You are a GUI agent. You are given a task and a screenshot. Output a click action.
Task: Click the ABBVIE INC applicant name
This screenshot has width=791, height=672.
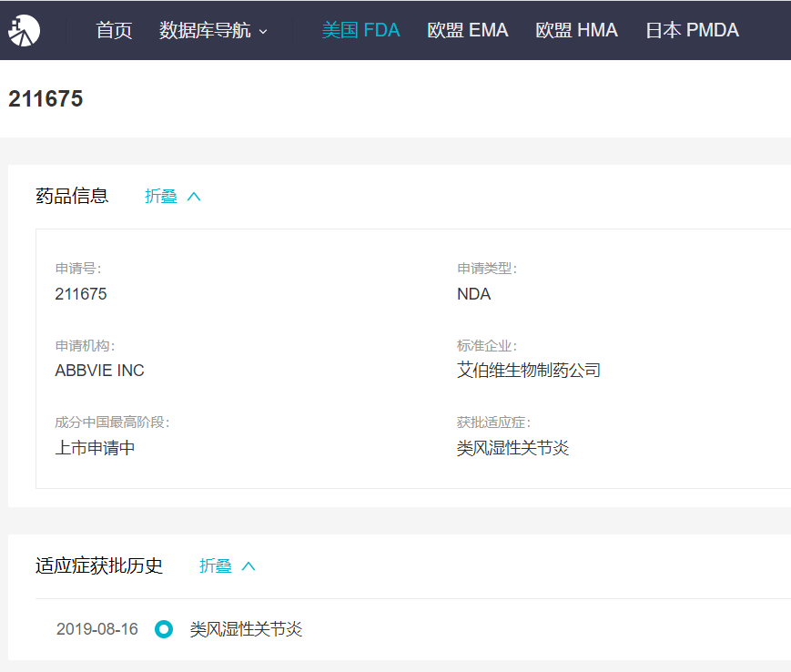(99, 371)
